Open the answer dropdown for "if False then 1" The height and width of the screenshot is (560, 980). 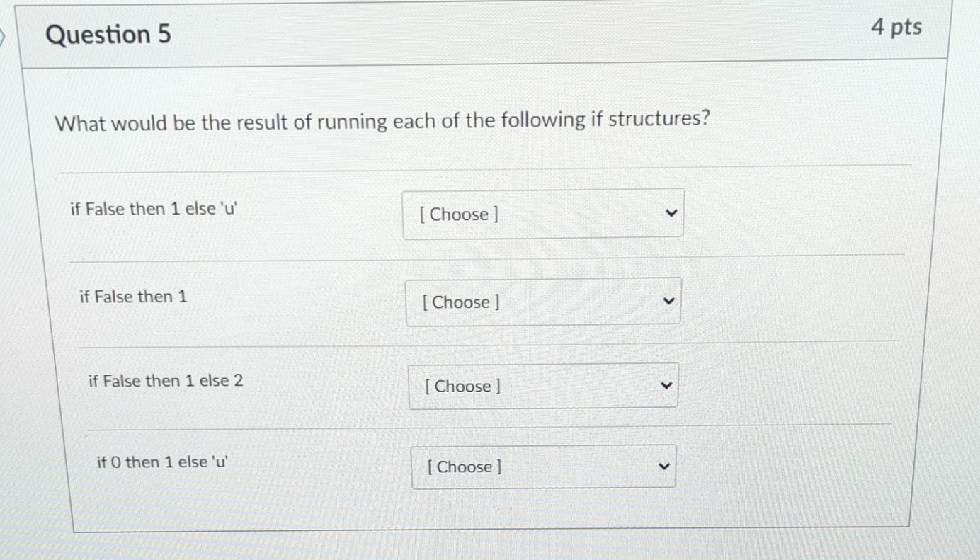pyautogui.click(x=542, y=302)
